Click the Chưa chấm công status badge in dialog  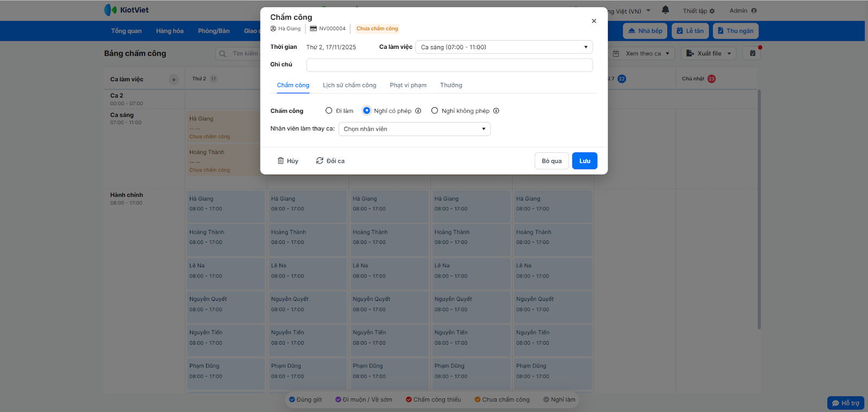coord(377,29)
